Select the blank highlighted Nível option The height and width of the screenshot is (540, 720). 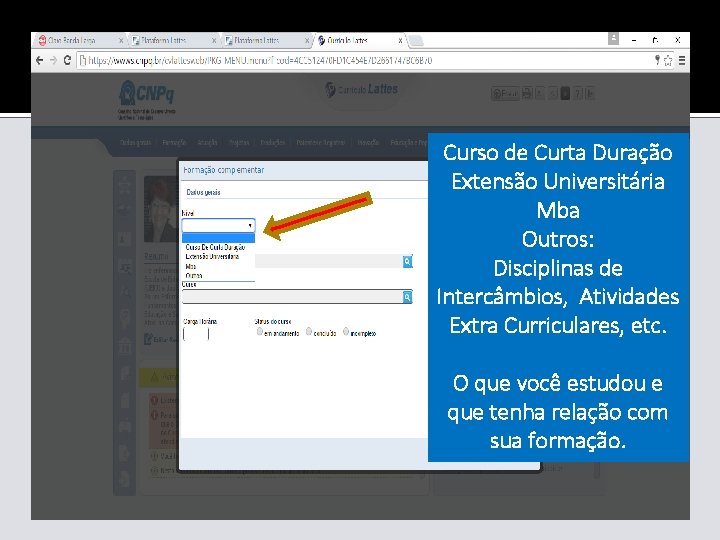click(x=219, y=238)
